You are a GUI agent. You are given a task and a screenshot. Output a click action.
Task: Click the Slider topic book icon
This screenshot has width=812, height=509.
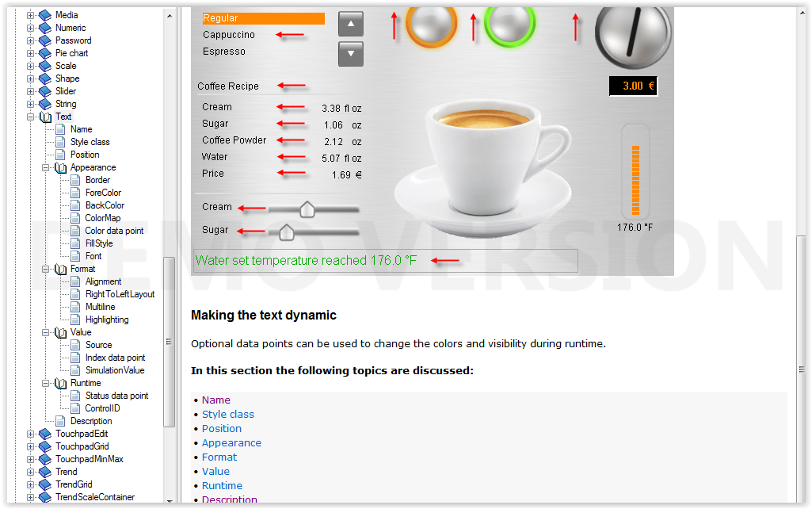click(44, 91)
